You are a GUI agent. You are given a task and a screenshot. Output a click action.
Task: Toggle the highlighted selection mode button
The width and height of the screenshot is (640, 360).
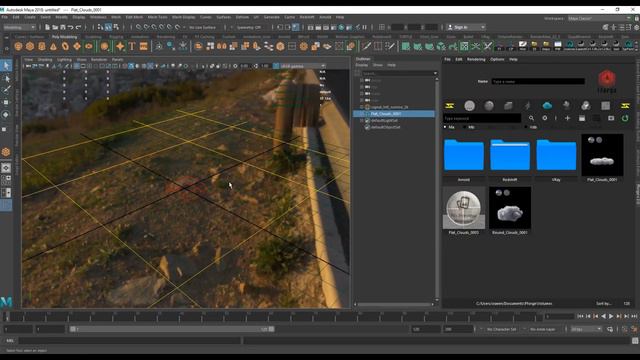pyautogui.click(x=108, y=27)
